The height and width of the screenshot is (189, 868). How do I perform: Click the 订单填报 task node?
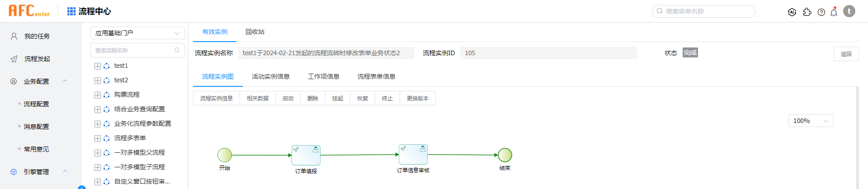(306, 155)
